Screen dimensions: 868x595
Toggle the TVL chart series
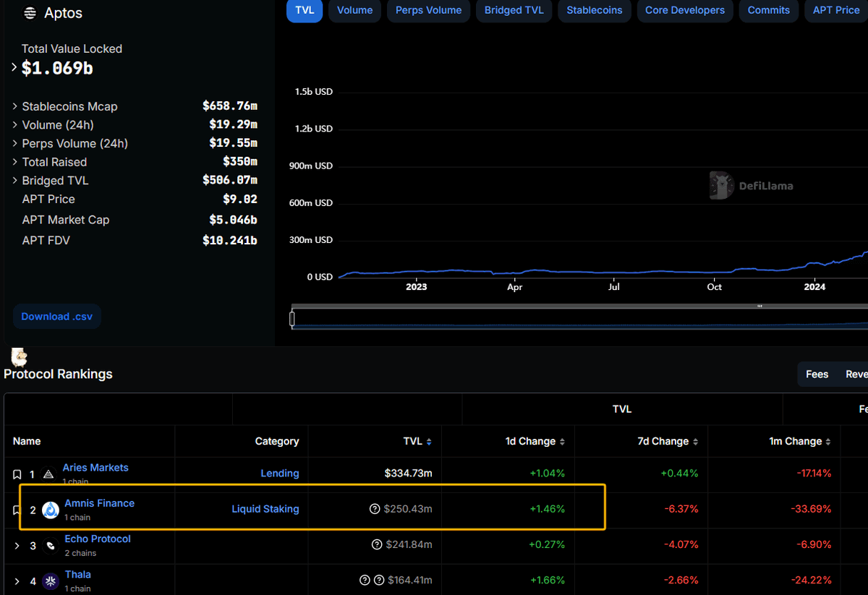point(305,10)
